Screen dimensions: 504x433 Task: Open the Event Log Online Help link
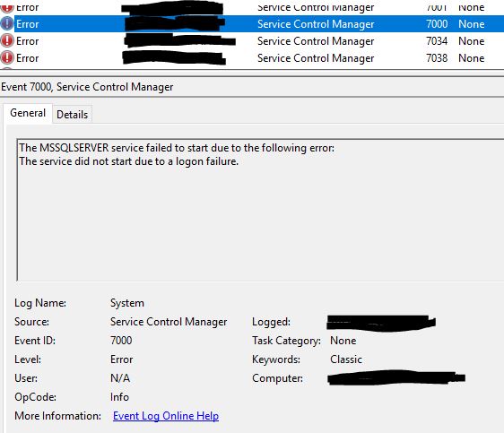click(166, 416)
